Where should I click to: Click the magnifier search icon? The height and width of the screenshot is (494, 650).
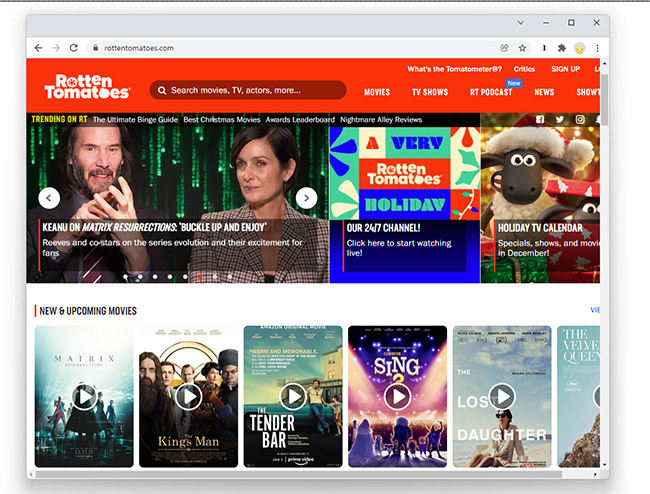click(x=162, y=90)
